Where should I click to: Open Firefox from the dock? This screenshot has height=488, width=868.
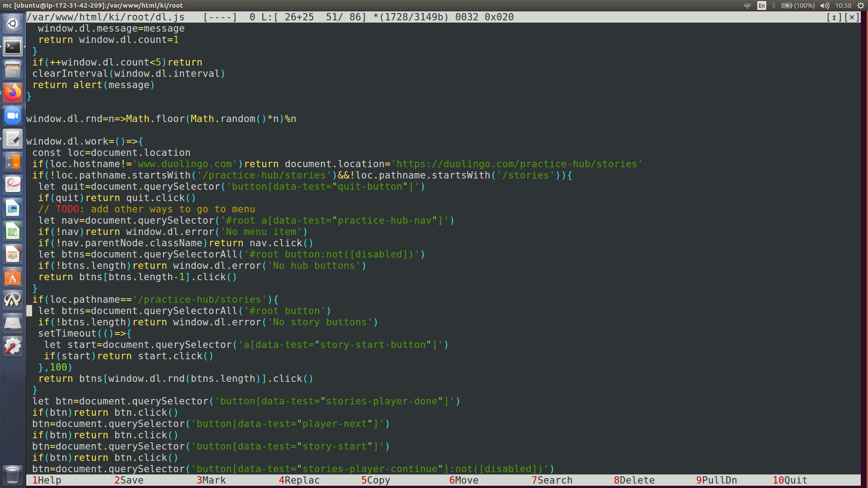coord(13,93)
